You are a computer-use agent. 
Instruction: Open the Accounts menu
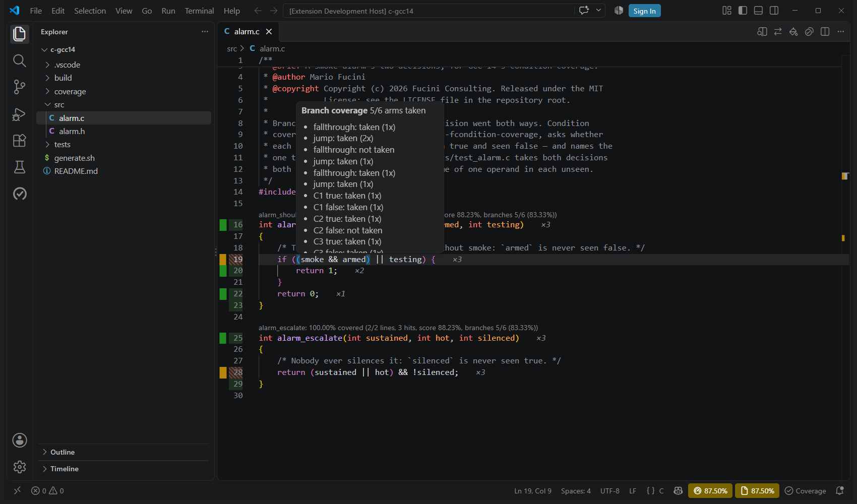[19, 440]
